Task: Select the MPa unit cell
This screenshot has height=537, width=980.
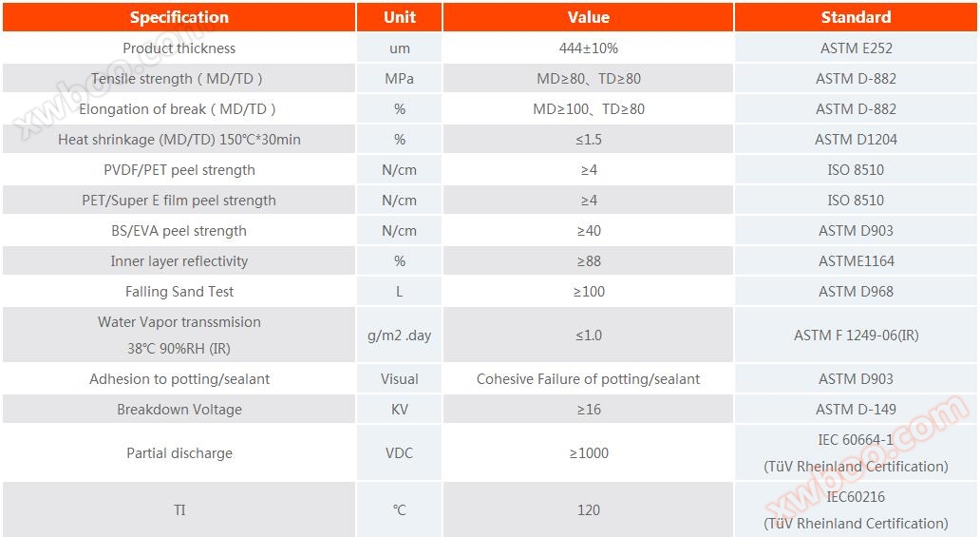Action: pos(399,79)
